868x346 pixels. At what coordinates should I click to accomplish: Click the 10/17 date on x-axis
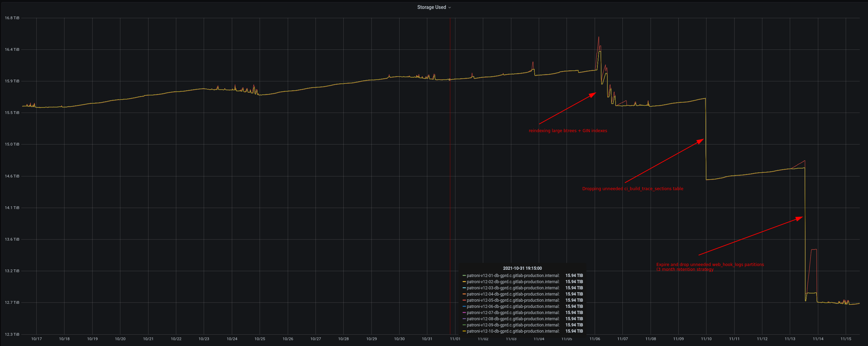(x=36, y=339)
